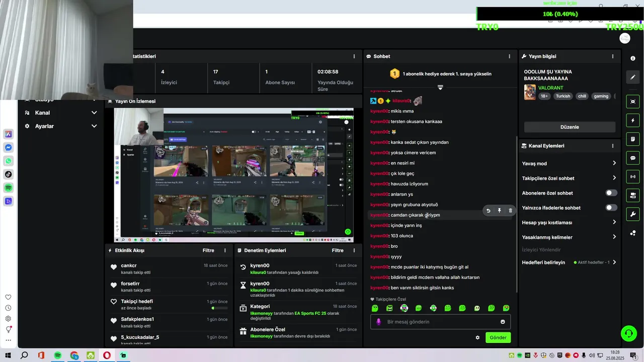Open Opera browser in the taskbar

(x=107, y=355)
